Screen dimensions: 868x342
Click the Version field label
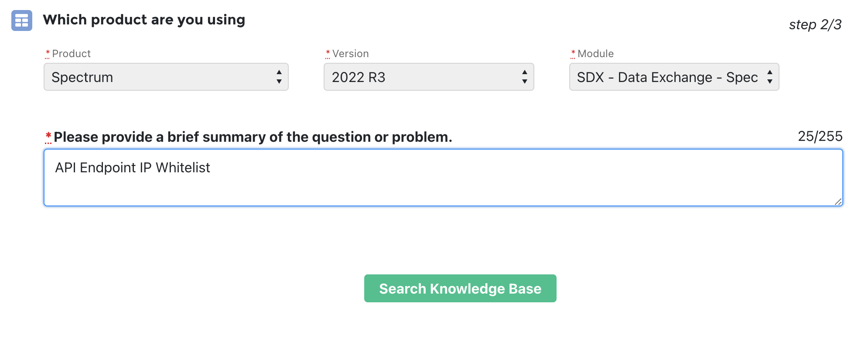tap(350, 54)
